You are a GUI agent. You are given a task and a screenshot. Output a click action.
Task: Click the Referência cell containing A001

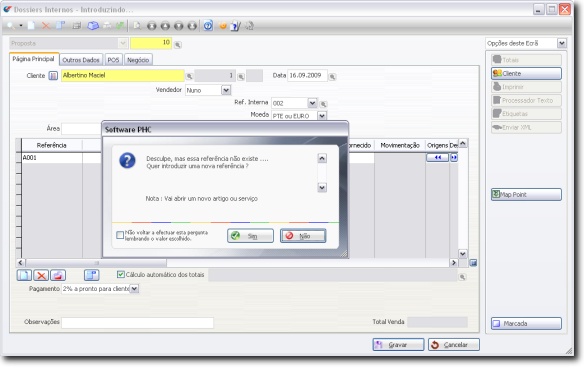tap(52, 158)
